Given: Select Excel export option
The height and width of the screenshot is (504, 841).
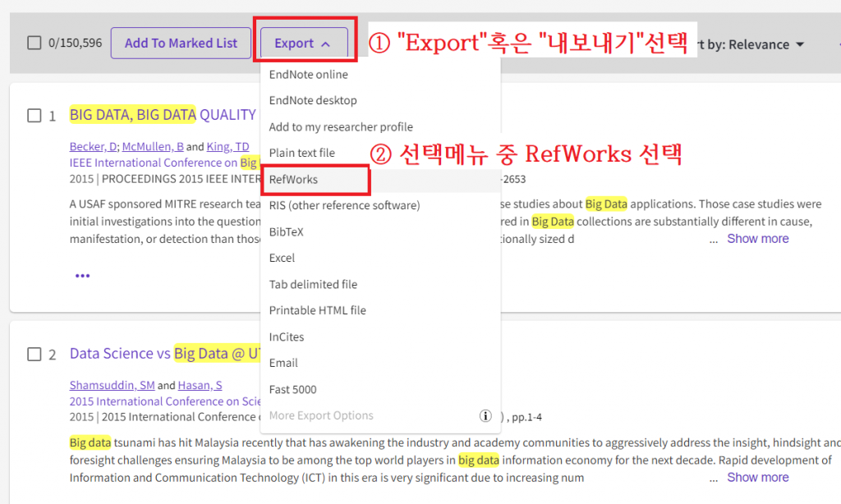Looking at the screenshot, I should (x=282, y=259).
